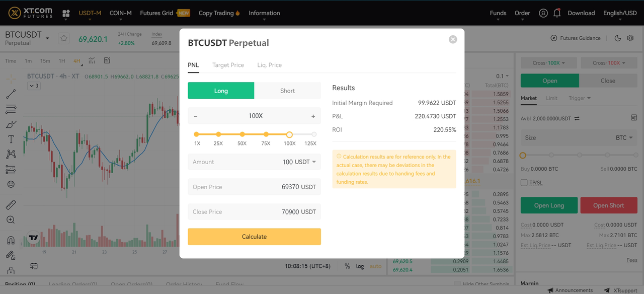Open Futures Guidance compass link
The image size is (644, 294).
(x=575, y=38)
